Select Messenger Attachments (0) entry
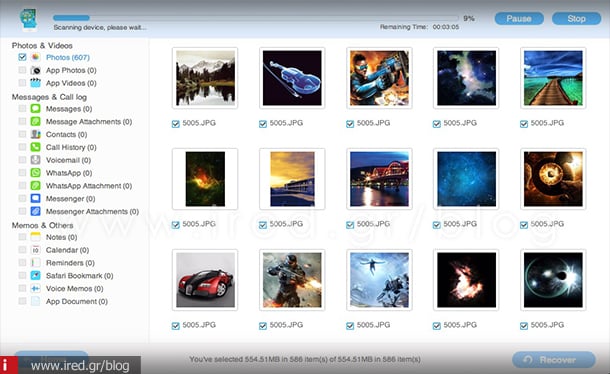The width and height of the screenshot is (610, 374). point(92,211)
